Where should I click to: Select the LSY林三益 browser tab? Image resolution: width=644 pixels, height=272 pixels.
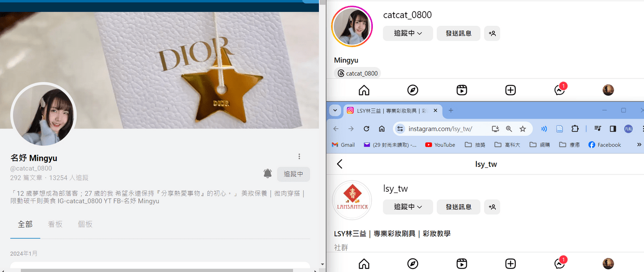[x=392, y=111]
